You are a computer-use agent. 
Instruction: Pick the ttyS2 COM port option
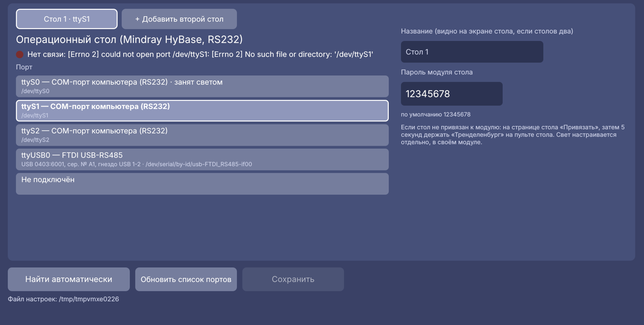coord(202,135)
